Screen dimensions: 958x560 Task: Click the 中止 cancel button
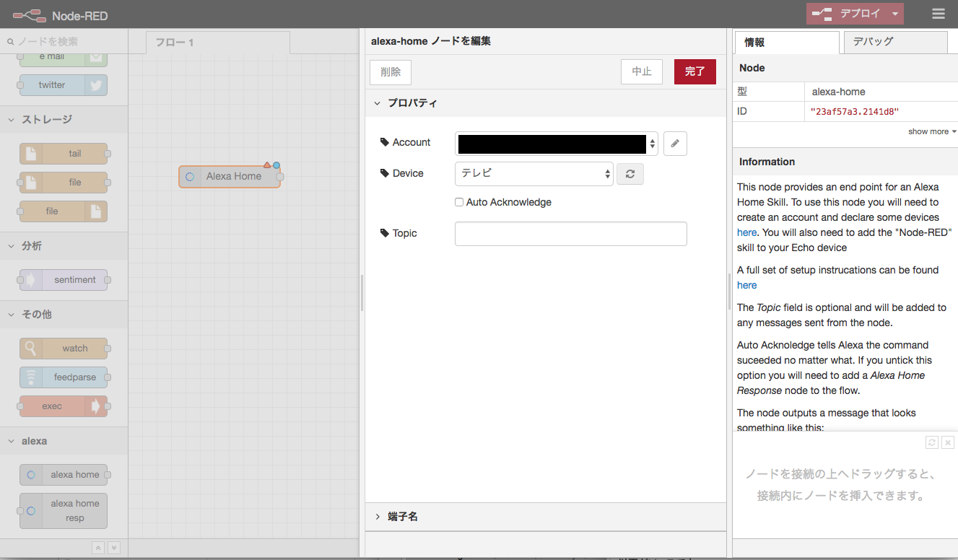tap(642, 72)
